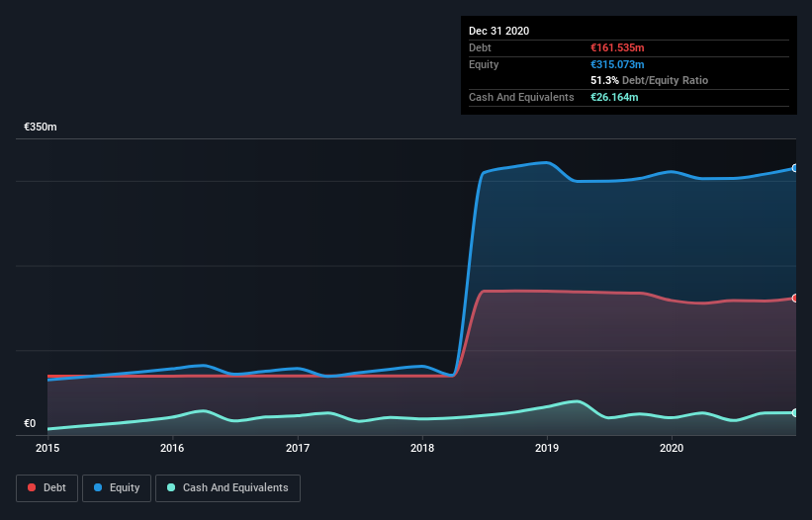Toggle the Cash And Equivalents legend button
Image resolution: width=812 pixels, height=520 pixels.
tap(227, 488)
